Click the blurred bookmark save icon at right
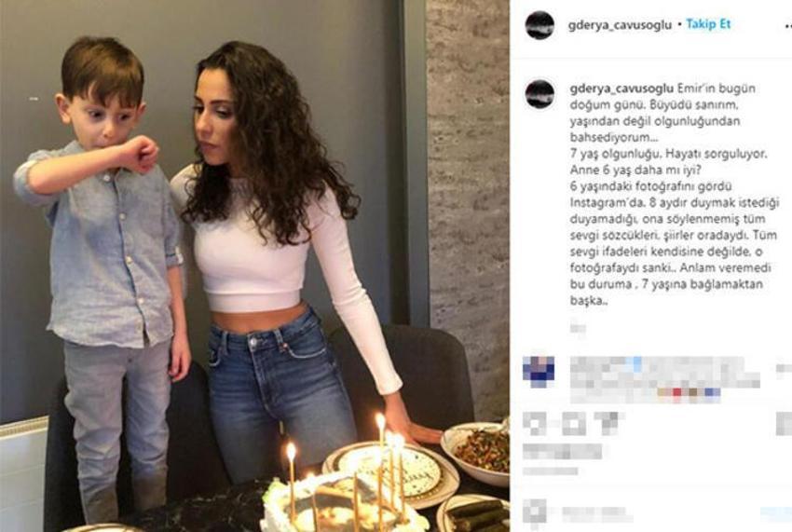Screen dimensions: 792x532 point(784,423)
